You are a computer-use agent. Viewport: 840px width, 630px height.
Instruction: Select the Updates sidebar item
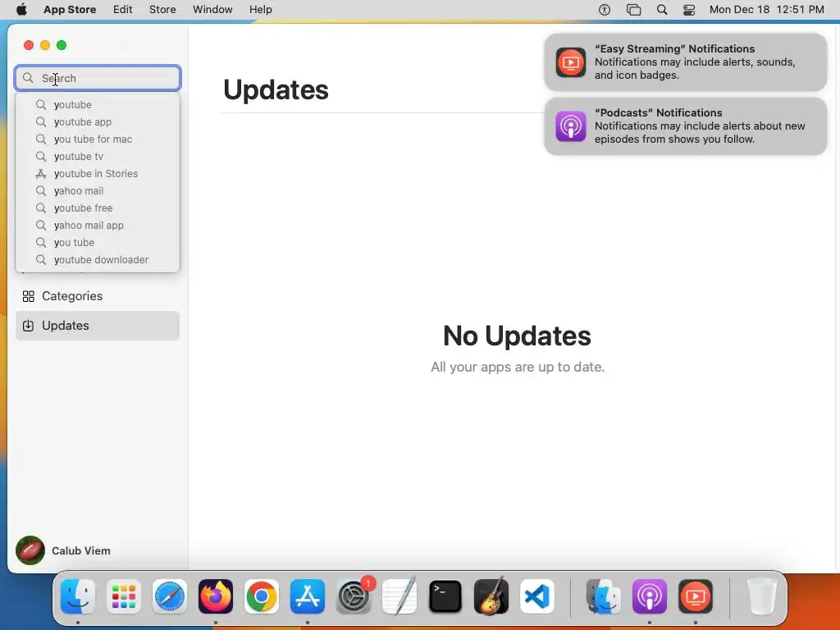tap(98, 326)
